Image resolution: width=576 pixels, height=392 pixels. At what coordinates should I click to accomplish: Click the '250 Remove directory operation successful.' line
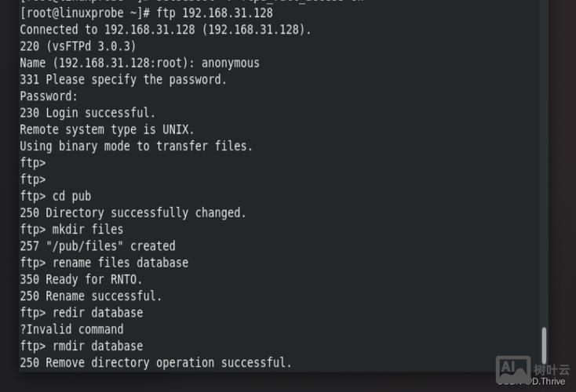(x=155, y=362)
